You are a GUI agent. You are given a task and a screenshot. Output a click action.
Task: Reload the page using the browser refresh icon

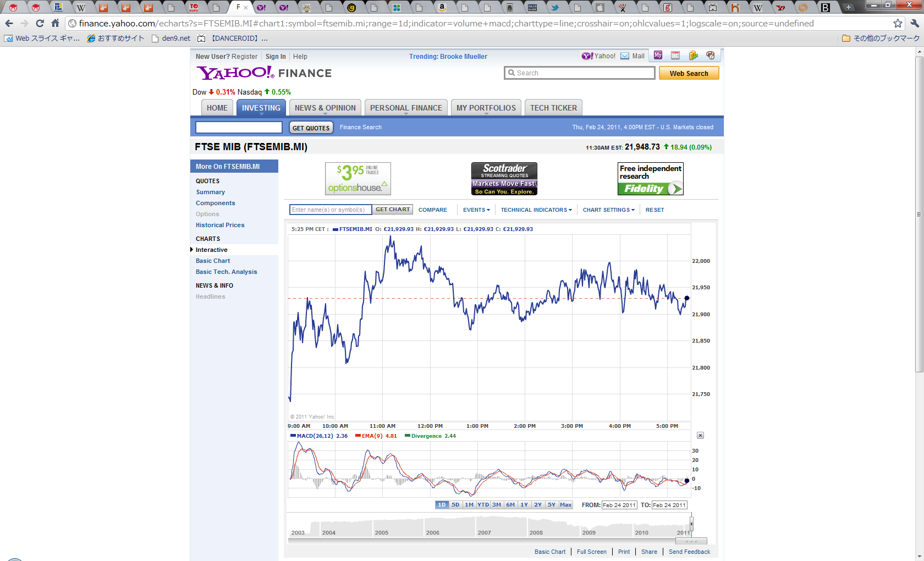click(40, 24)
